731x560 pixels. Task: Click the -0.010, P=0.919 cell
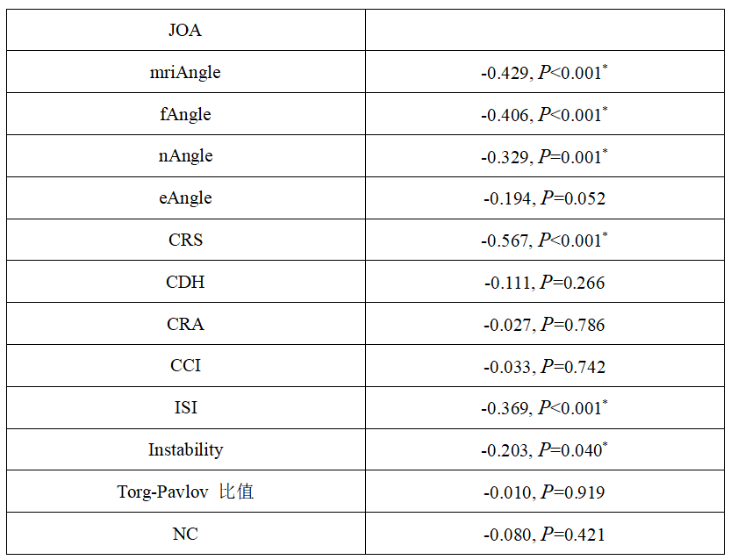tap(544, 492)
